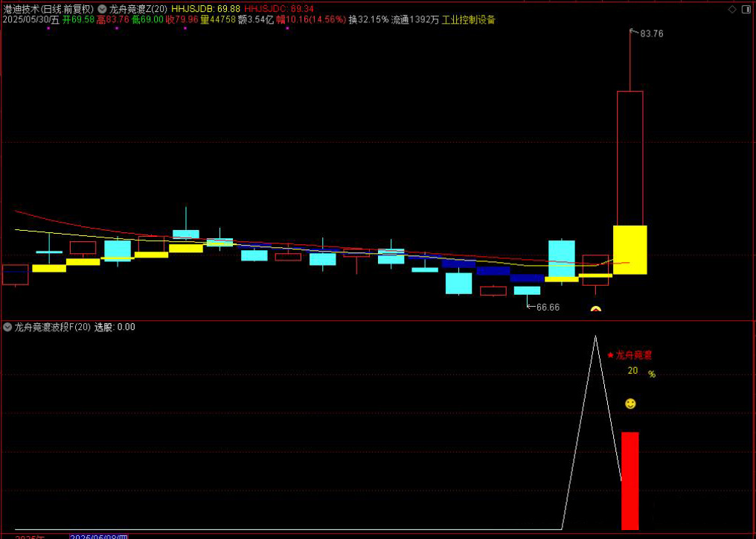
Task: Click the red star 龙舟竞渡 signal marker
Action: tap(633, 355)
